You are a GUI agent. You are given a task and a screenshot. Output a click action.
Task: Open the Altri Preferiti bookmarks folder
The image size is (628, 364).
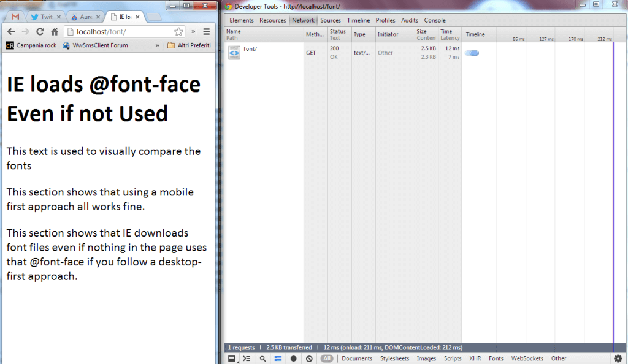[188, 45]
